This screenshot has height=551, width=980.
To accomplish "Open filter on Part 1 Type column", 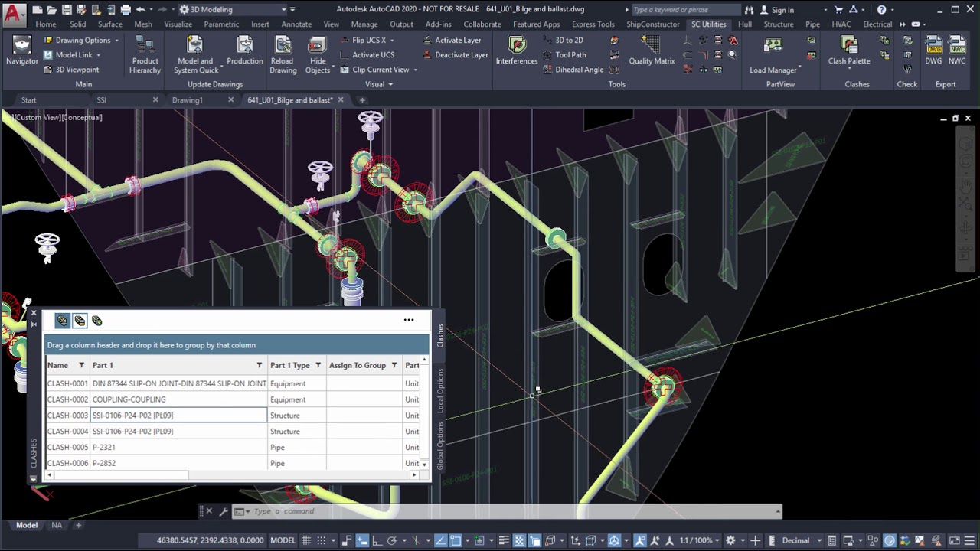I will [x=318, y=365].
